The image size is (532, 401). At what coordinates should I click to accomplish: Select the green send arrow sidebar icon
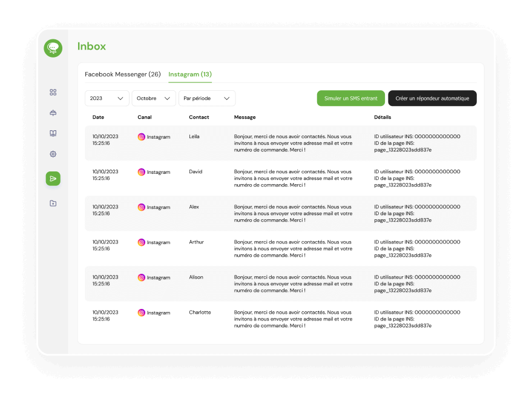click(x=53, y=179)
